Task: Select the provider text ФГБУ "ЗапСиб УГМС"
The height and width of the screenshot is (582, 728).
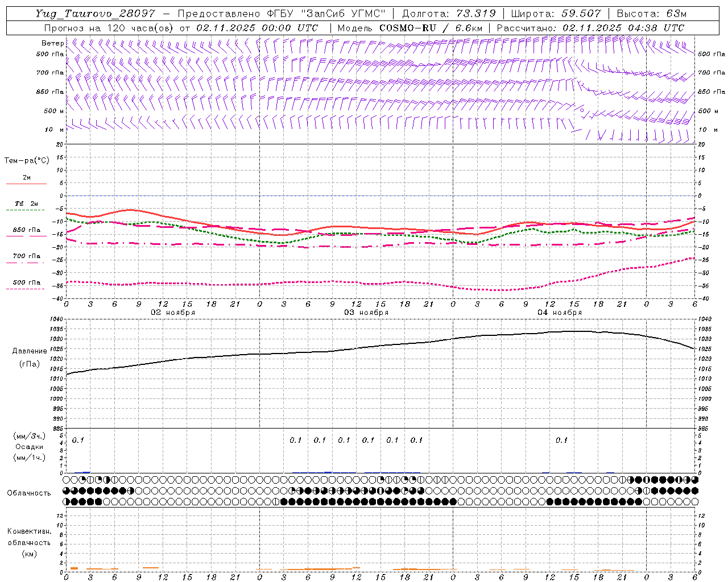Action: coord(325,14)
